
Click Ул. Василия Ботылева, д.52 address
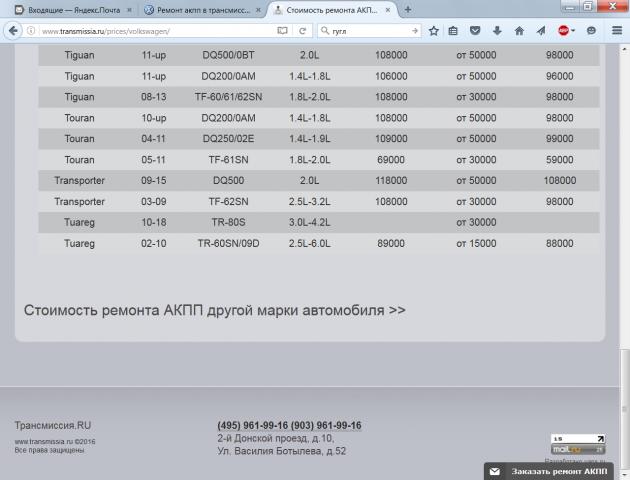[x=282, y=451]
